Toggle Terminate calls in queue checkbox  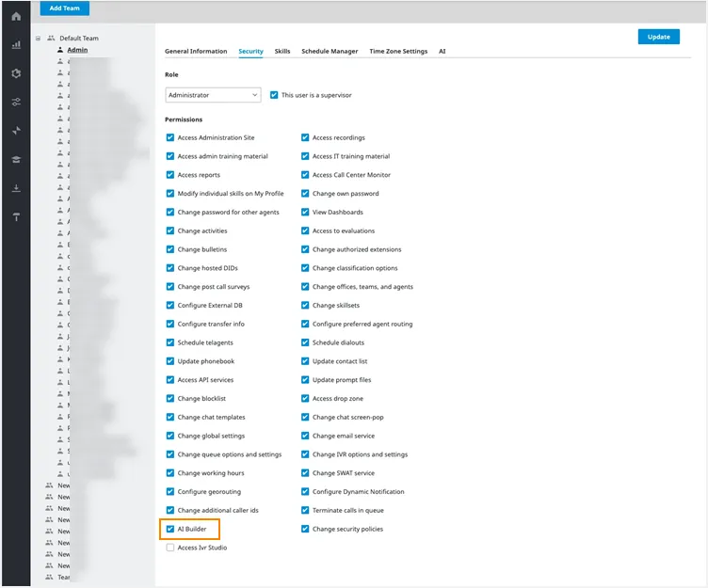[x=305, y=510]
